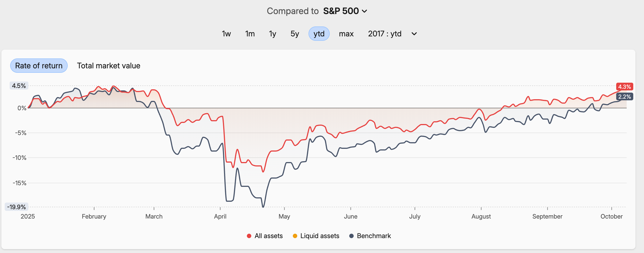Viewport: 644px width, 253px height.
Task: Click the 4.5% maximum axis label
Action: [19, 86]
